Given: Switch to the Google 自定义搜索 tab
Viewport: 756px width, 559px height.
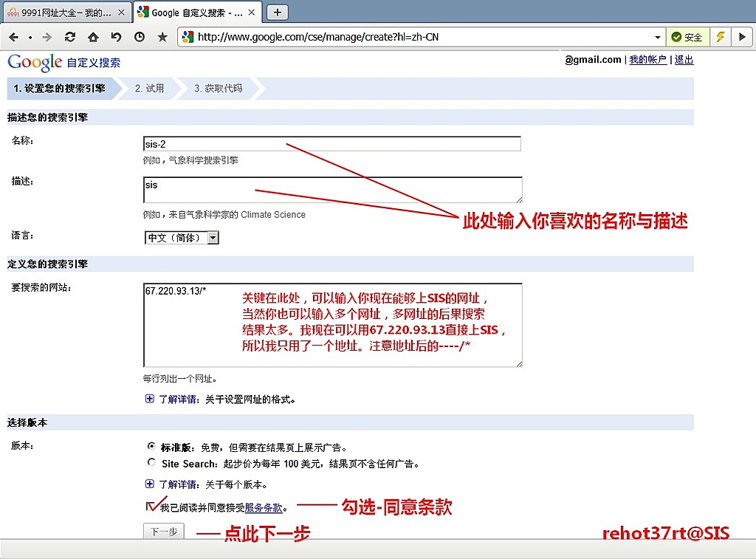Looking at the screenshot, I should click(x=198, y=13).
